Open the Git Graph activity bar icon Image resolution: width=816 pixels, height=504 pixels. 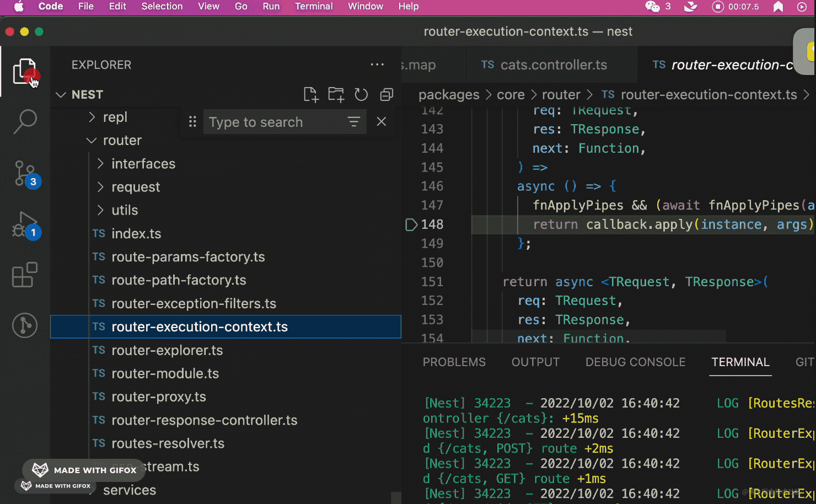(25, 325)
